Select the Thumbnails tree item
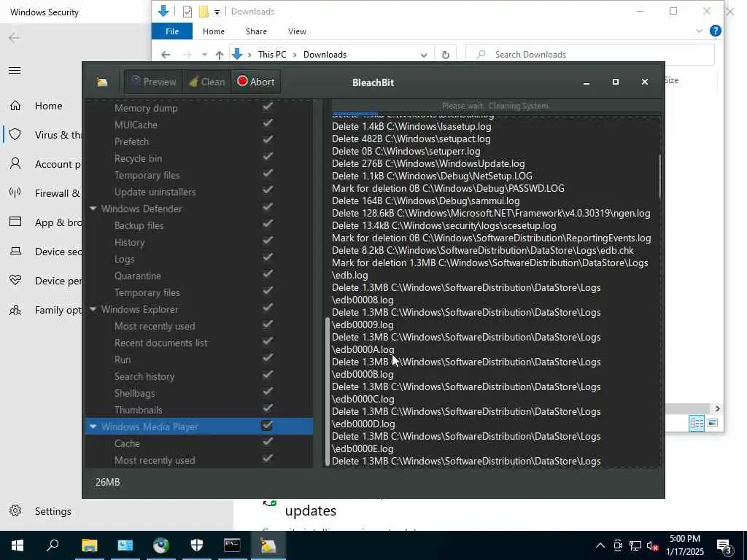The width and height of the screenshot is (747, 560). coord(138,410)
